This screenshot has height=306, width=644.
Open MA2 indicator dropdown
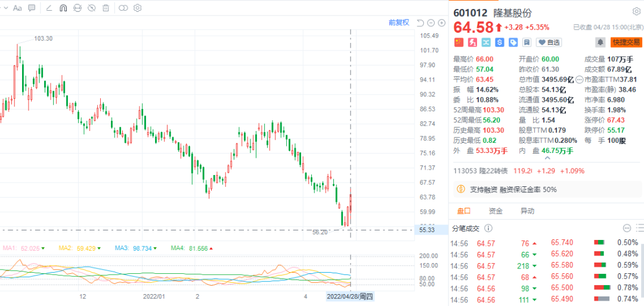coord(99,248)
